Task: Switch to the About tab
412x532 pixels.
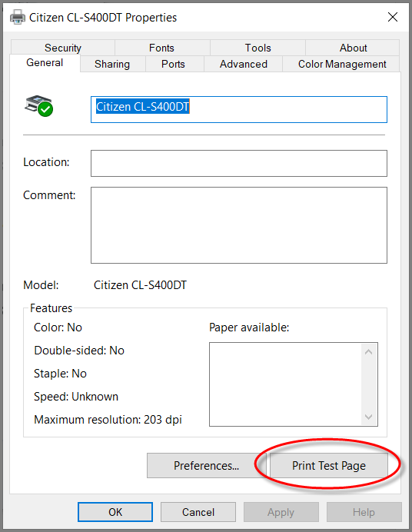Action: pyautogui.click(x=353, y=48)
